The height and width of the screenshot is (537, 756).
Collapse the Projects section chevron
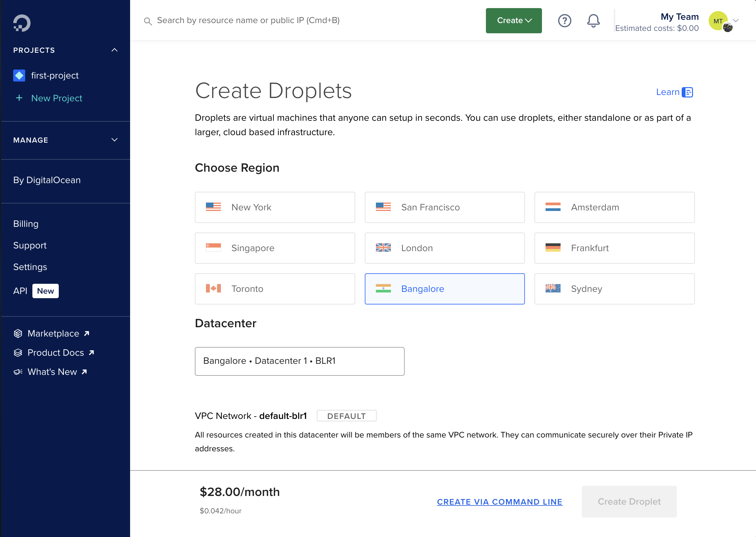(115, 50)
